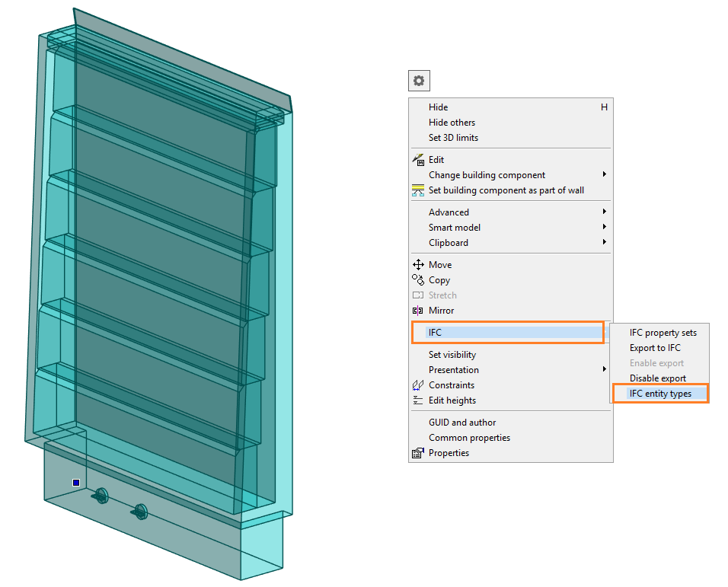Image resolution: width=728 pixels, height=587 pixels.
Task: Click the set-as-part-of-wall icon
Action: pos(418,190)
